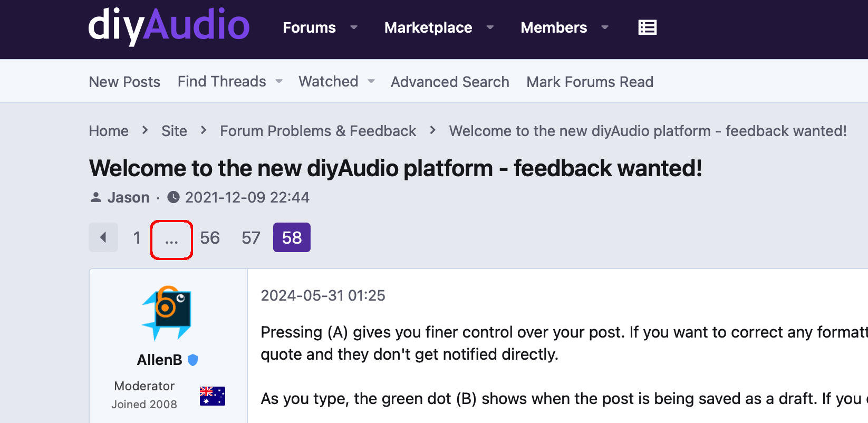The width and height of the screenshot is (868, 423).
Task: Click the diyAudio logo
Action: [169, 26]
